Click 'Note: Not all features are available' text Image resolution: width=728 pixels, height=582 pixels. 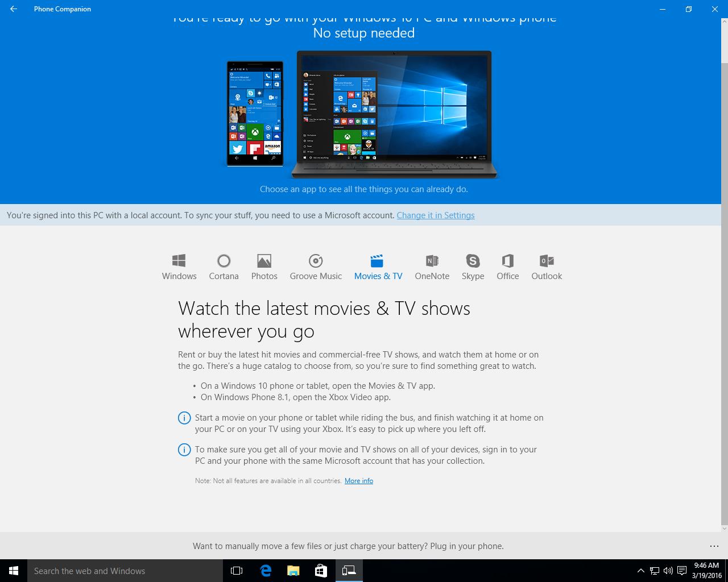268,481
